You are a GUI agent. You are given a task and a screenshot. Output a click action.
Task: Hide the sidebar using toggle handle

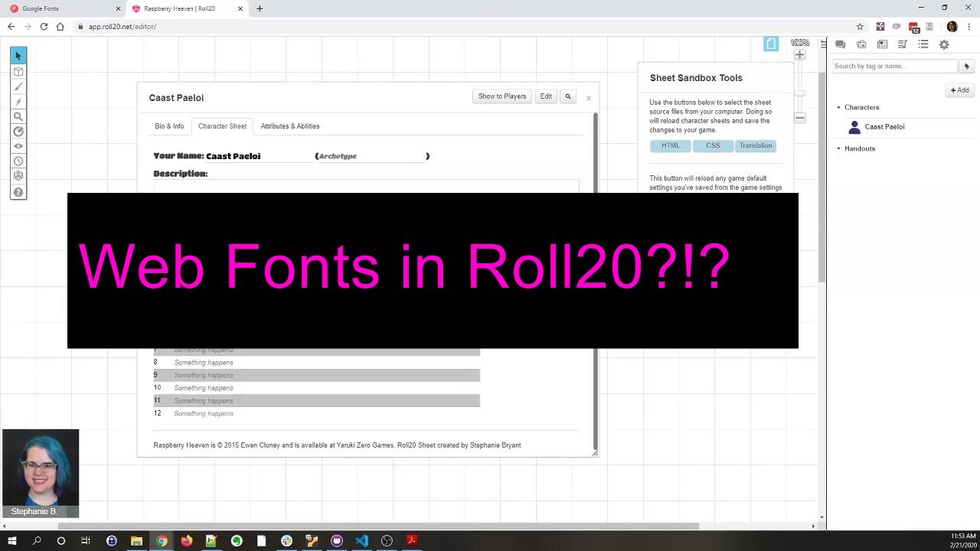pos(823,44)
